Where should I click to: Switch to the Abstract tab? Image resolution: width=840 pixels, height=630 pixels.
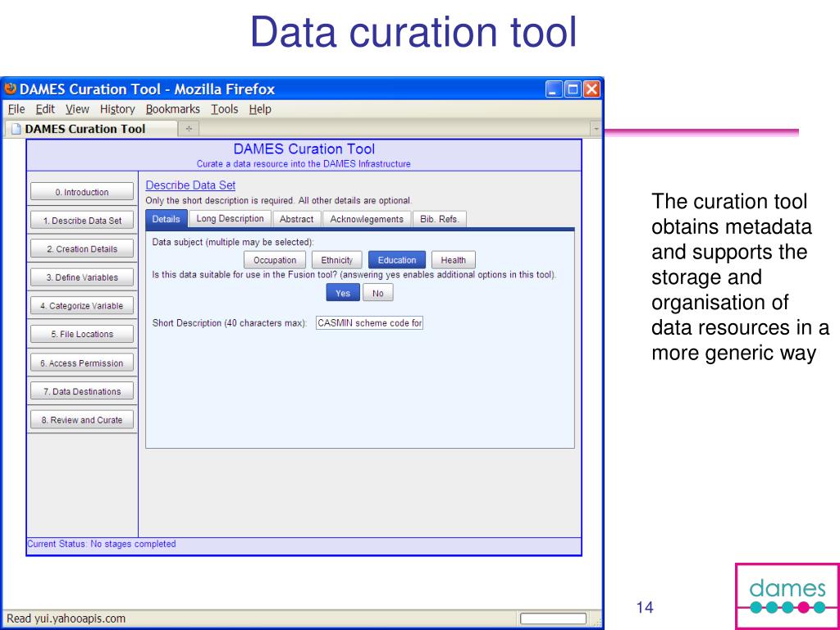[296, 218]
